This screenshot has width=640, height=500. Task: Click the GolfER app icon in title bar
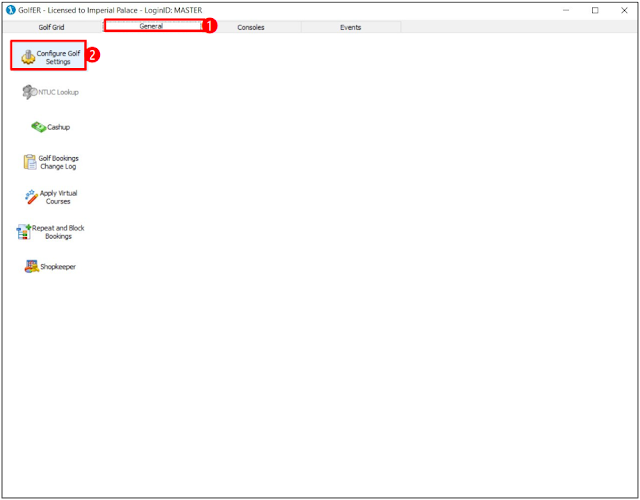coord(11,10)
